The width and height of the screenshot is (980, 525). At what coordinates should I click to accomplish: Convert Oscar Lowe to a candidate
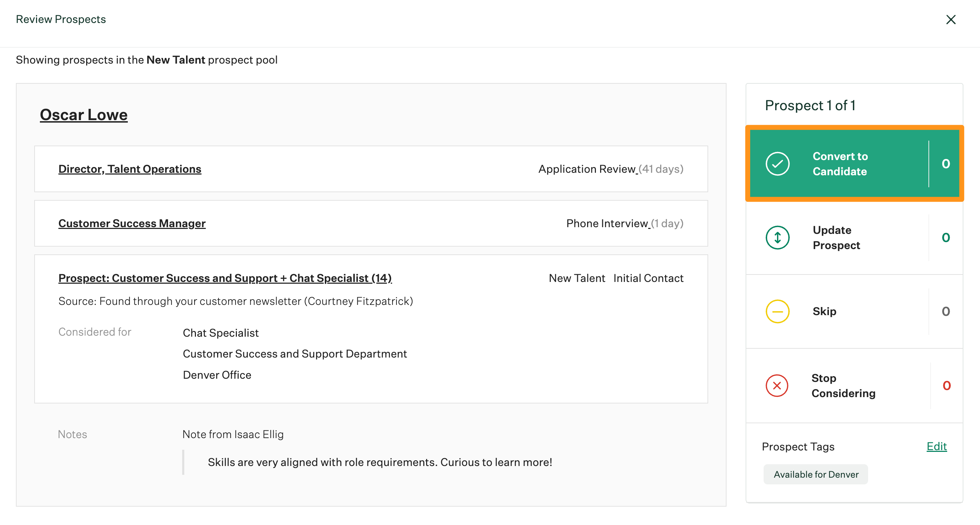840,163
